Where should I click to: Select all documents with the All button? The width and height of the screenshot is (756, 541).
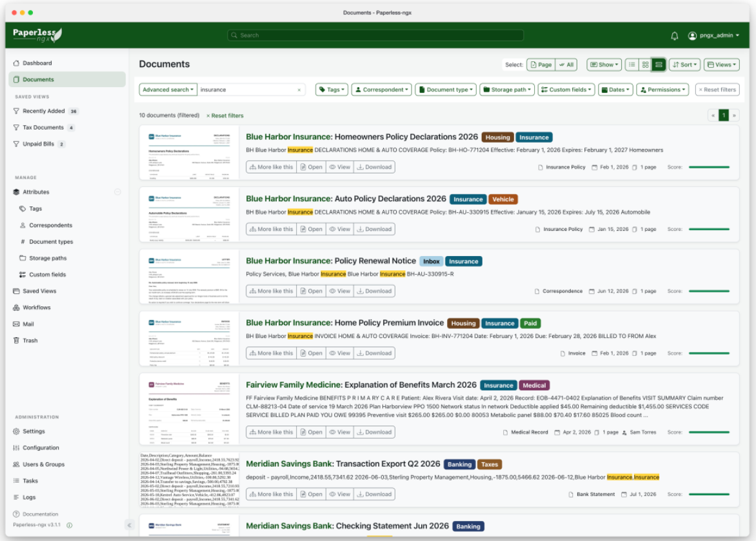[566, 64]
